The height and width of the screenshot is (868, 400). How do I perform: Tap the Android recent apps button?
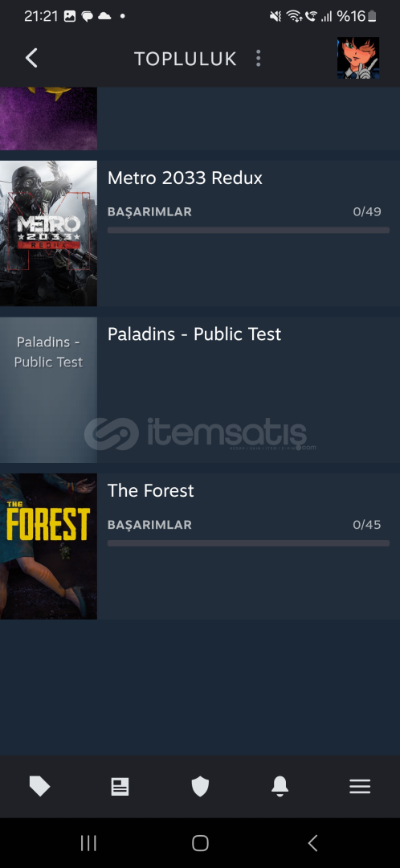88,843
